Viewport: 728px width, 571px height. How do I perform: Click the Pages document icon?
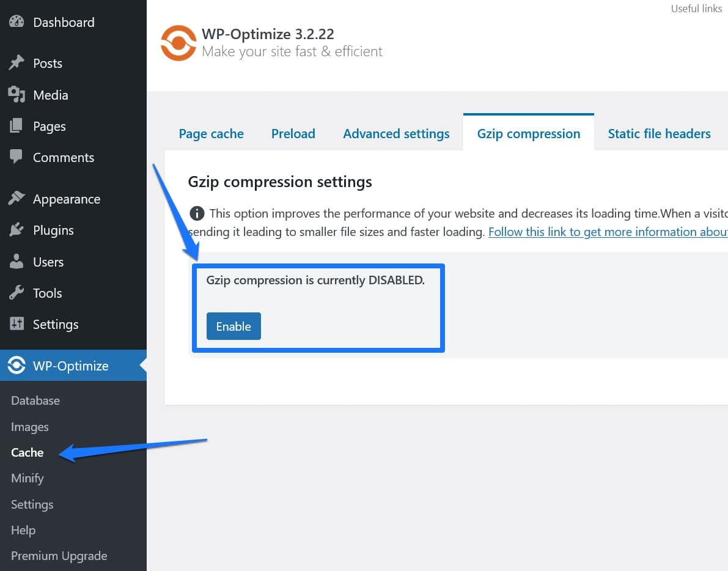pyautogui.click(x=17, y=126)
